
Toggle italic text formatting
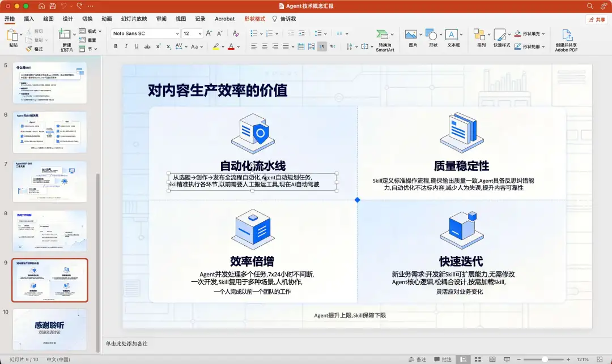127,46
